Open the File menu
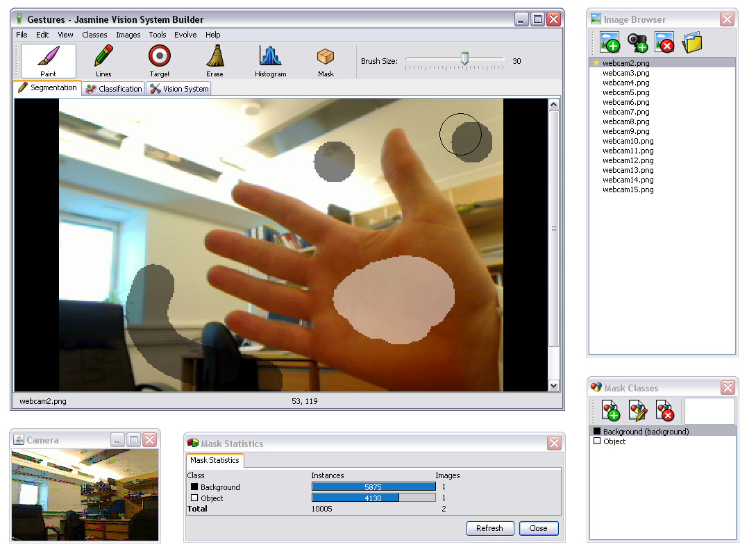The image size is (756, 558). 22,35
